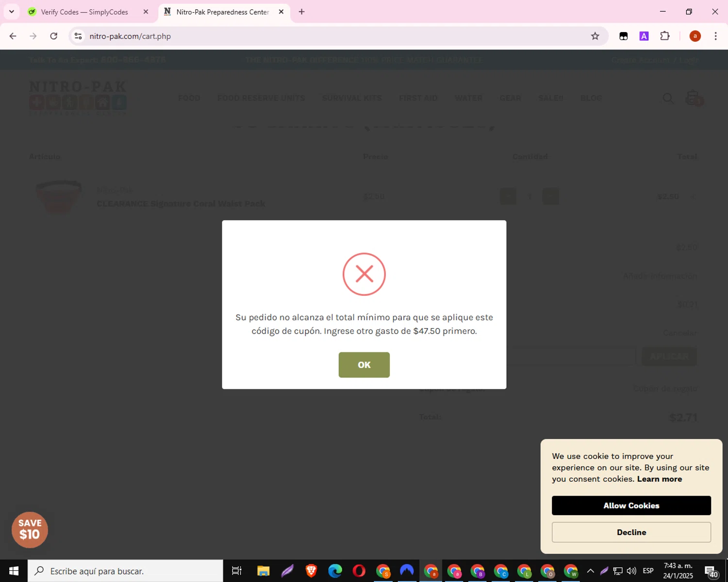Open a new browser tab
Screen dimensions: 728x582
[x=301, y=12]
